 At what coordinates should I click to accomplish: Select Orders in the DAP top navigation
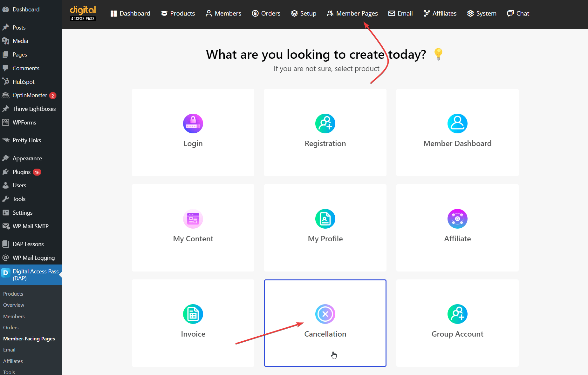coord(266,13)
